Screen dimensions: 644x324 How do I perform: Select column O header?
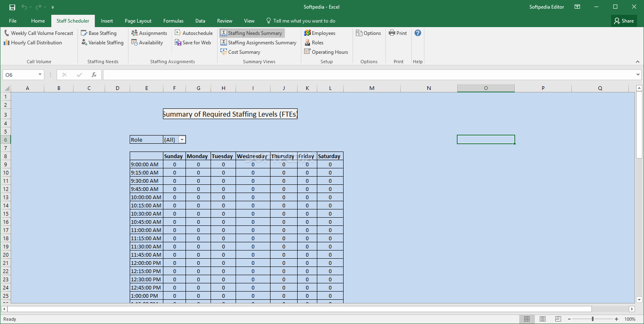[x=486, y=88]
